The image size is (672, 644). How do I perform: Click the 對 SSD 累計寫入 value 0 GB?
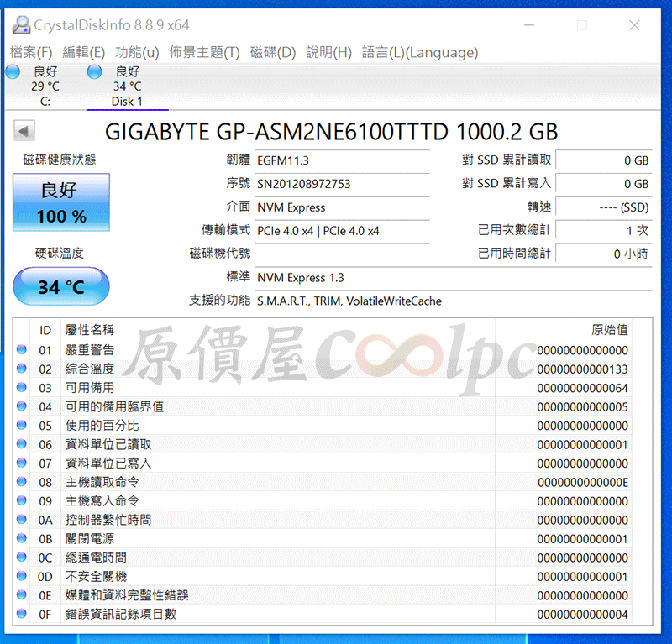(x=604, y=184)
